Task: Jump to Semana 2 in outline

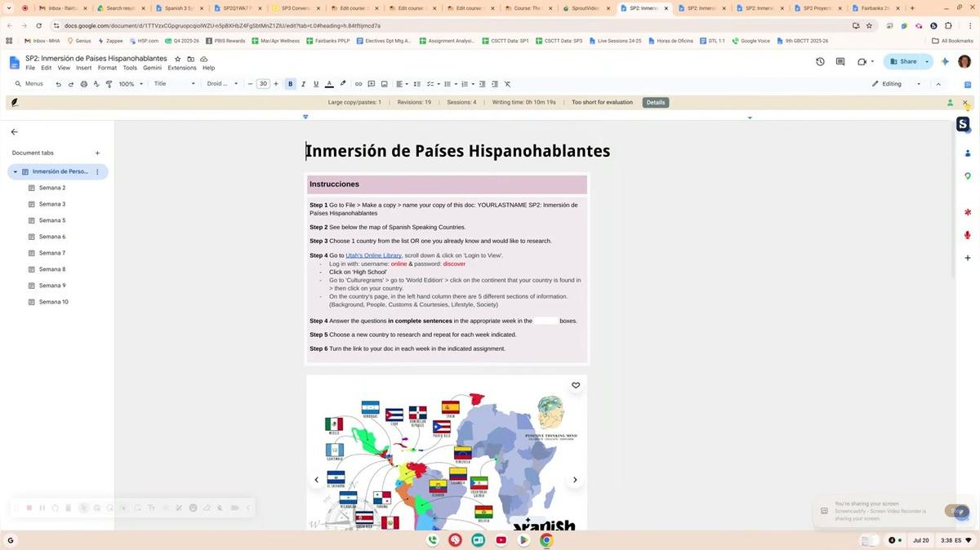Action: pos(52,188)
